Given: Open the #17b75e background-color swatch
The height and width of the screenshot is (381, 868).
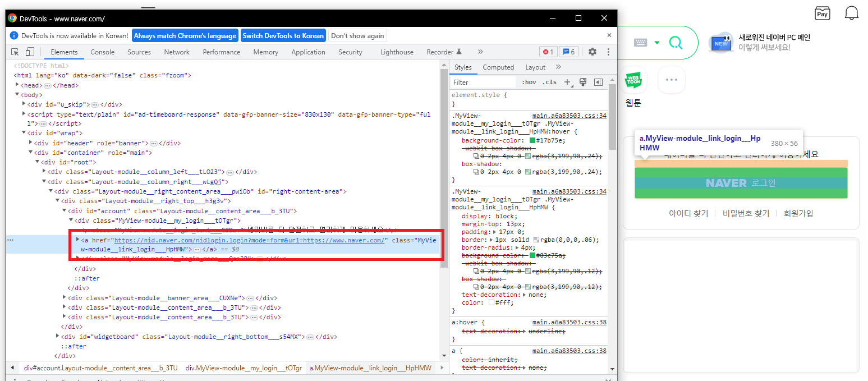Looking at the screenshot, I should click(532, 140).
